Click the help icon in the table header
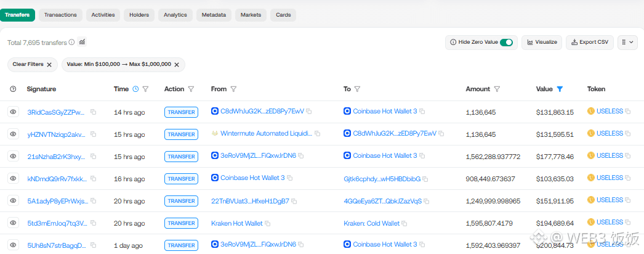This screenshot has height=254, width=644. click(x=13, y=89)
